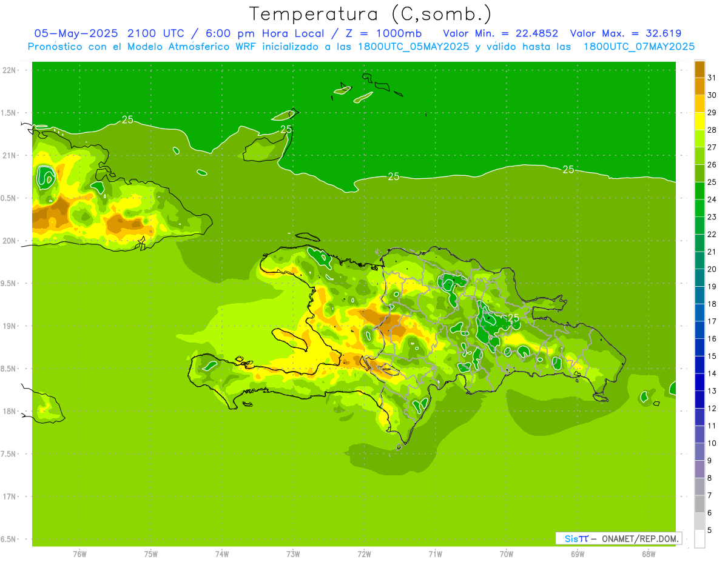Pick the legend color between 27 and 28

tap(699, 139)
